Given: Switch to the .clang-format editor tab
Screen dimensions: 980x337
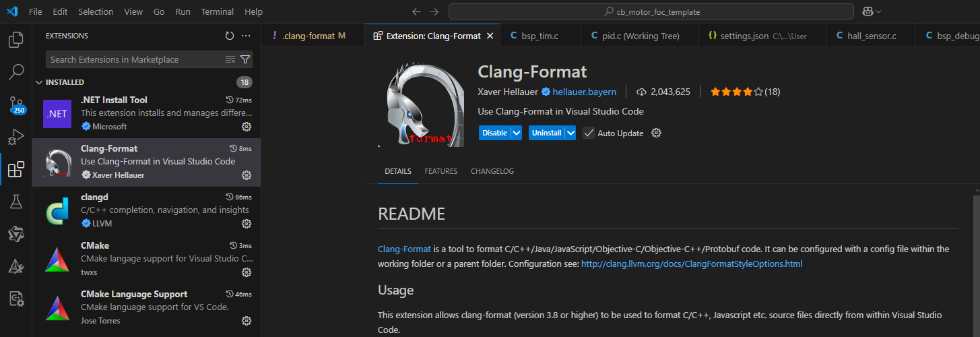Looking at the screenshot, I should point(313,36).
